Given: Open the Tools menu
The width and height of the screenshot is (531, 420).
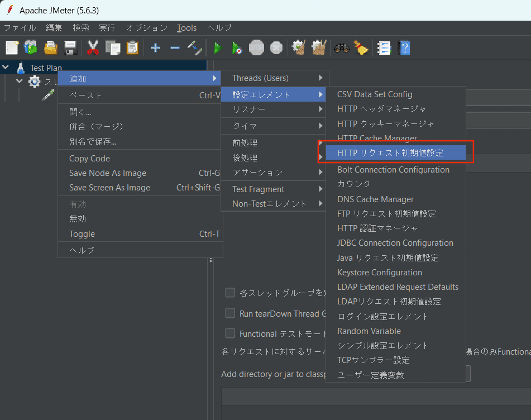Looking at the screenshot, I should (186, 28).
